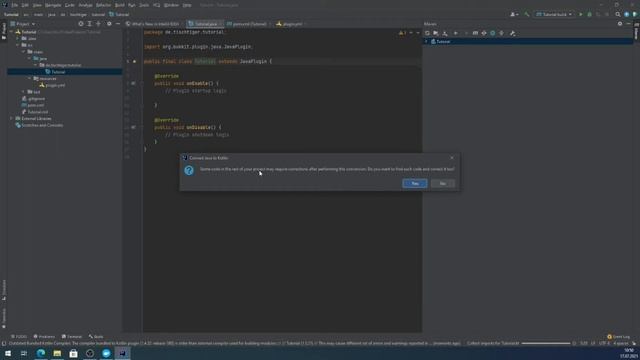The height and width of the screenshot is (360, 640).
Task: Select .gitignore in project tree
Action: [33, 98]
